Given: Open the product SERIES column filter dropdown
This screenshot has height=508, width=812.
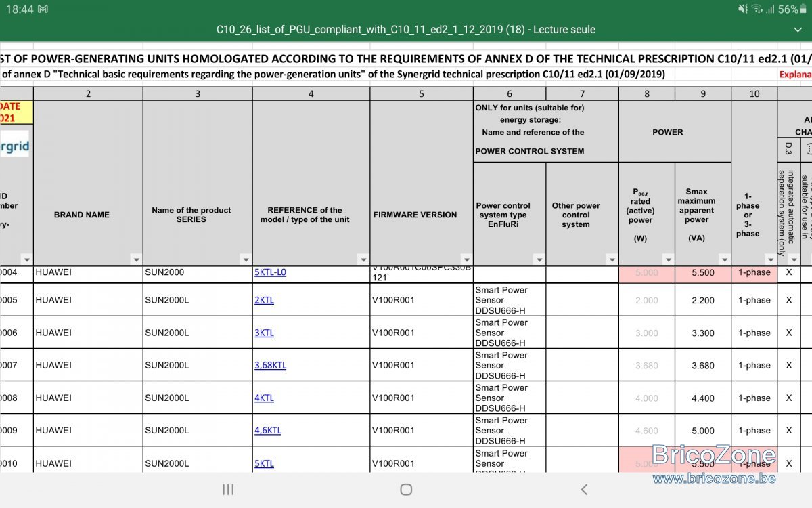Looking at the screenshot, I should tap(246, 259).
